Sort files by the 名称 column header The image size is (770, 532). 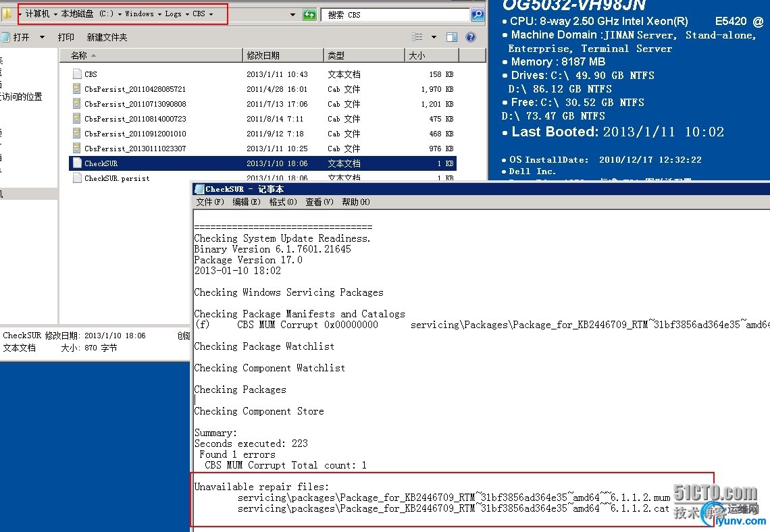[151, 55]
